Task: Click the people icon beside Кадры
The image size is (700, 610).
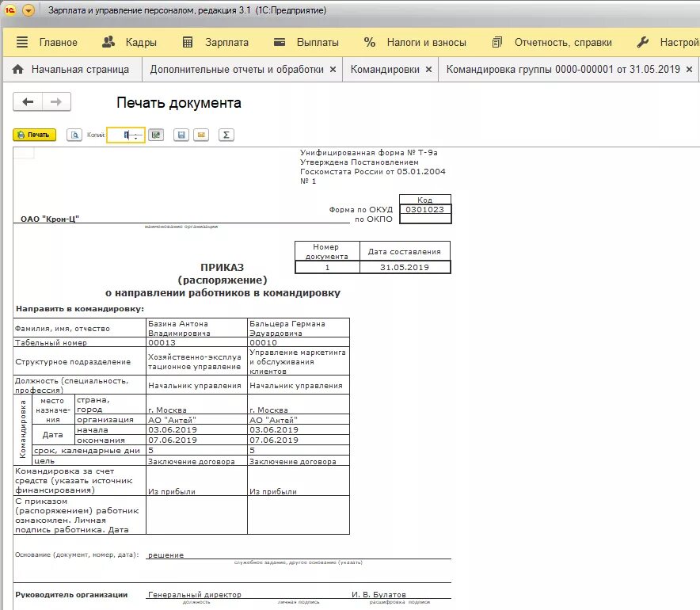Action: click(108, 42)
